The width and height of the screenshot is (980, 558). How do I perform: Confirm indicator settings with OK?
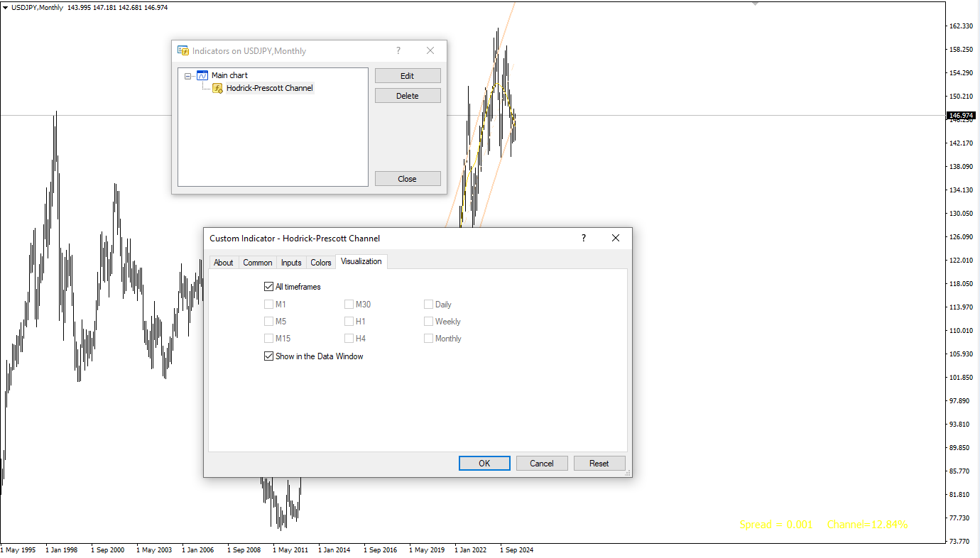[x=484, y=464]
